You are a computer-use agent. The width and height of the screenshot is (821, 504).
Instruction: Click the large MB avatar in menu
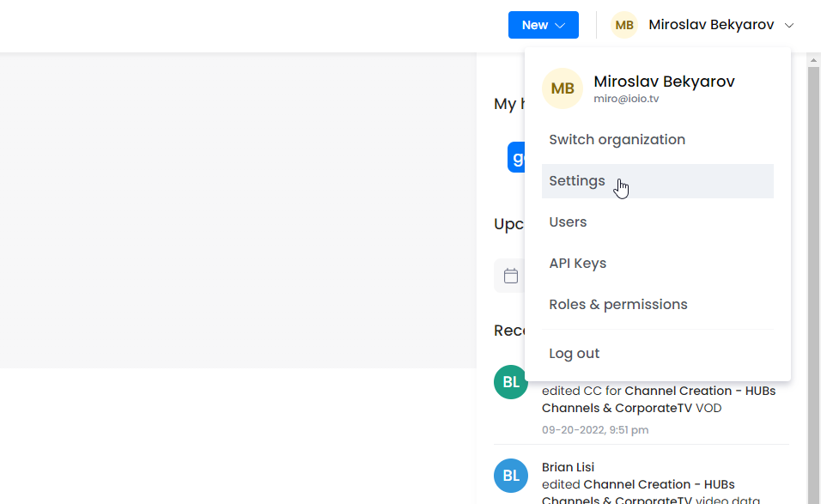[x=563, y=88]
